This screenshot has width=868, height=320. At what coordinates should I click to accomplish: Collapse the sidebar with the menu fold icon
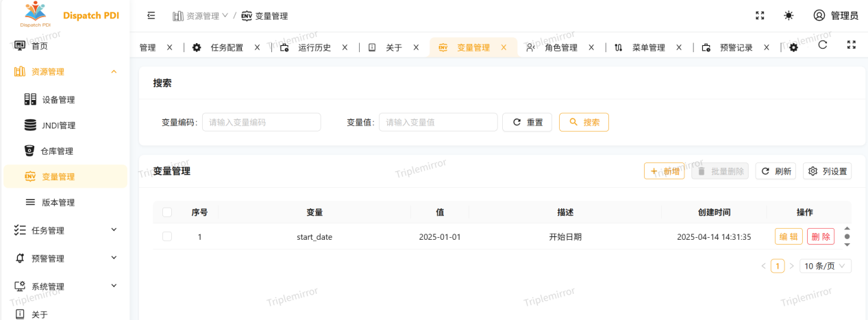pyautogui.click(x=151, y=16)
